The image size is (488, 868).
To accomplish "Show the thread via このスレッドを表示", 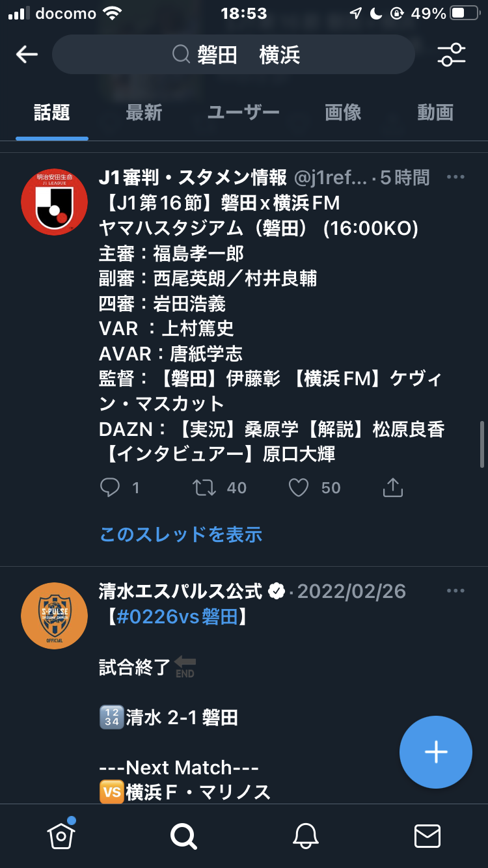I will click(181, 535).
